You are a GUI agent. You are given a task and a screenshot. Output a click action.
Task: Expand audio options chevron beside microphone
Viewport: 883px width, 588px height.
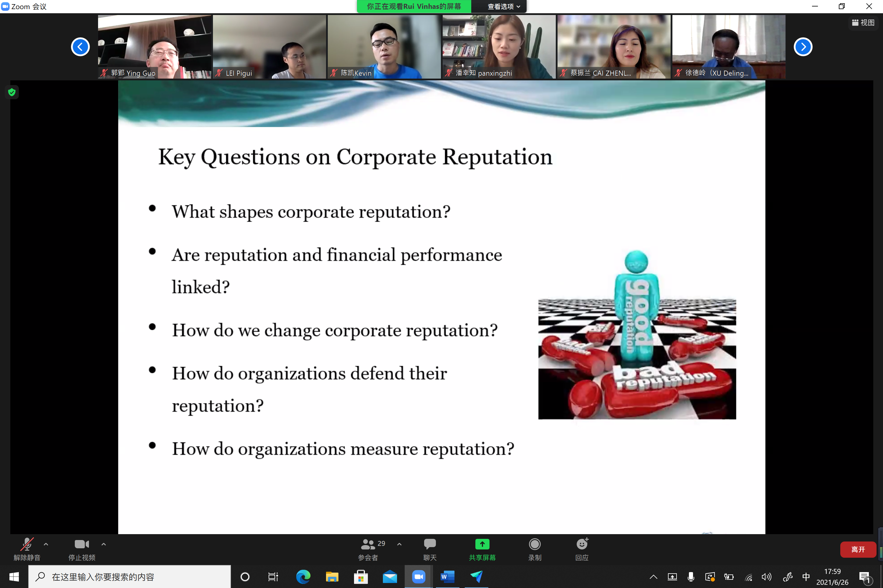(46, 544)
